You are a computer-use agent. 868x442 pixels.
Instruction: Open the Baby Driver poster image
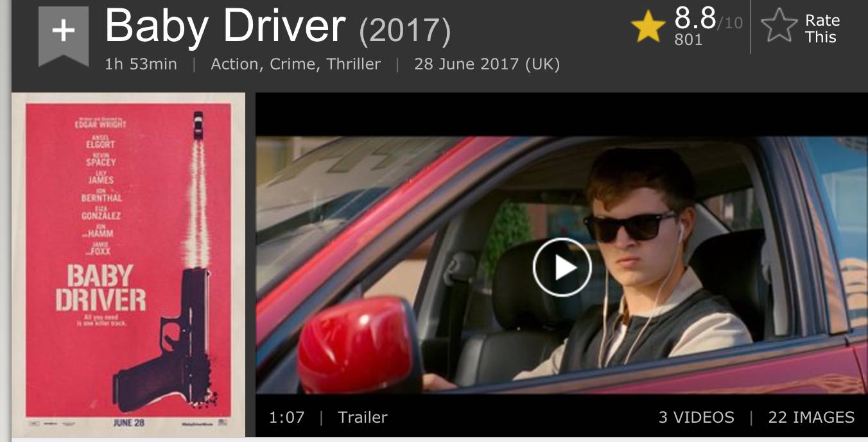128,265
